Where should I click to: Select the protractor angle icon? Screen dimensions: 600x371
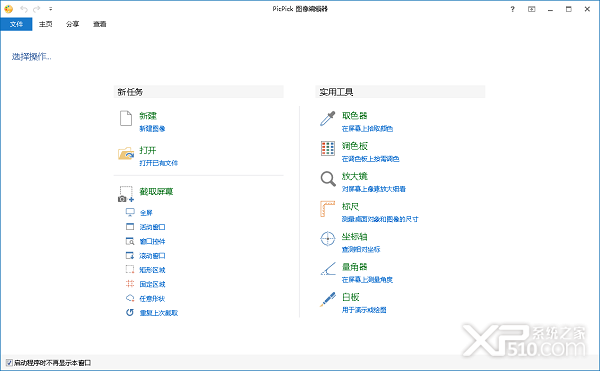328,269
